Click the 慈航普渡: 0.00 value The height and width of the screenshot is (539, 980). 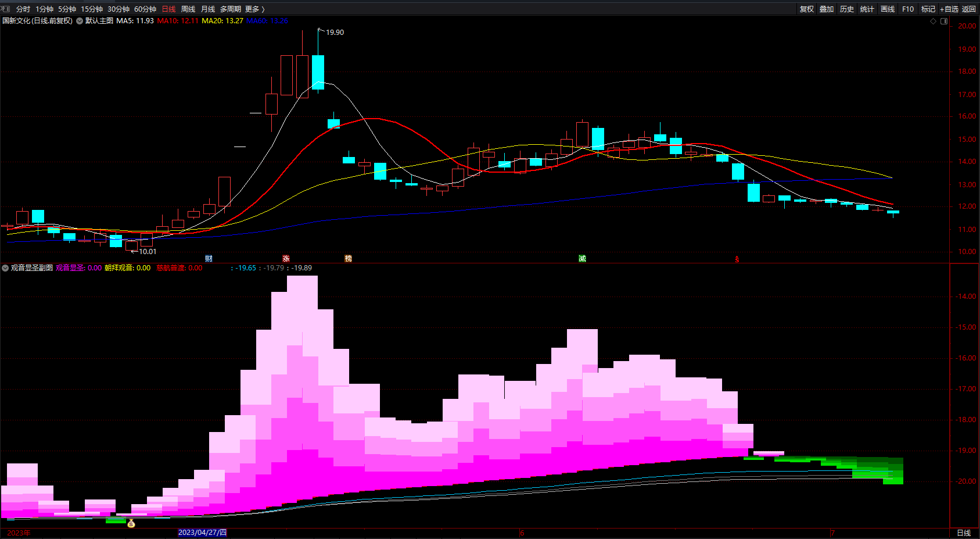pyautogui.click(x=180, y=268)
